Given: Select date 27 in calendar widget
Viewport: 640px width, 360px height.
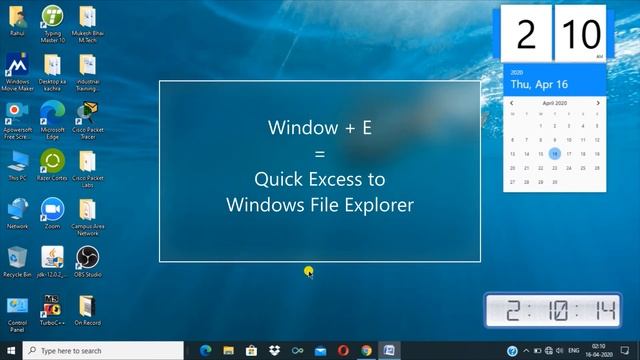Looking at the screenshot, I should (x=512, y=182).
